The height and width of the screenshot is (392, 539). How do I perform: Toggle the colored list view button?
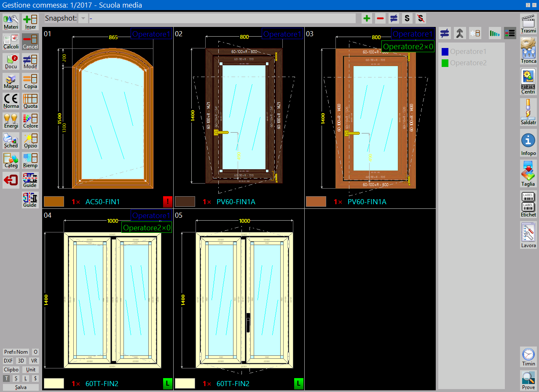click(510, 33)
